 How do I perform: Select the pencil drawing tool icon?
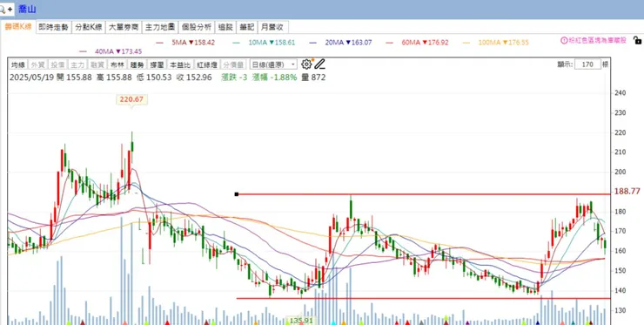(320, 64)
